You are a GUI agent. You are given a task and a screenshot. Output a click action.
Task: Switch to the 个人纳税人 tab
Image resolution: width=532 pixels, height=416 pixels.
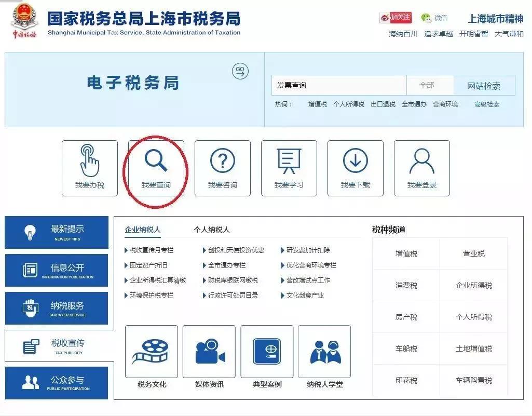coord(212,229)
